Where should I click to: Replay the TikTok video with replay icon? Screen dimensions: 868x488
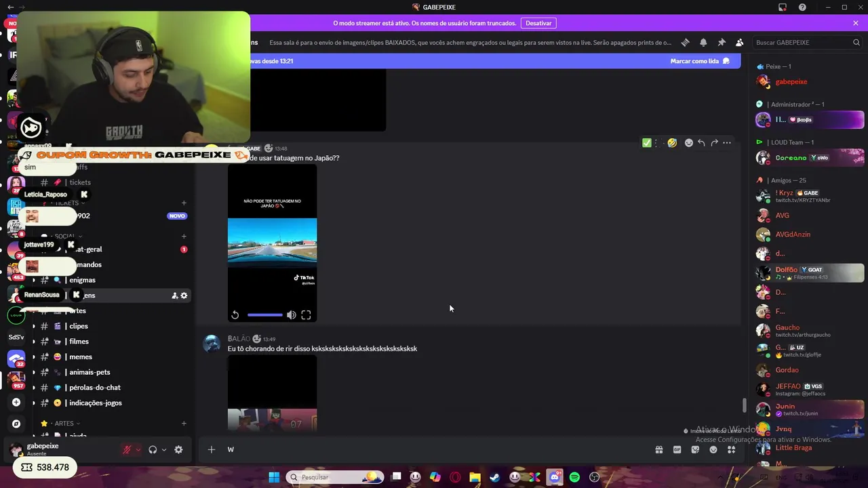pos(235,315)
